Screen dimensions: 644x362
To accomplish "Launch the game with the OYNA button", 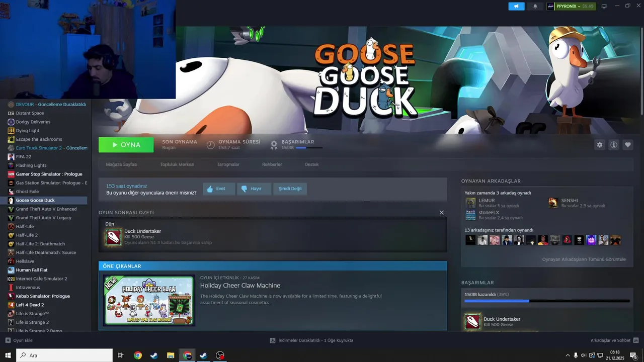I will (126, 145).
